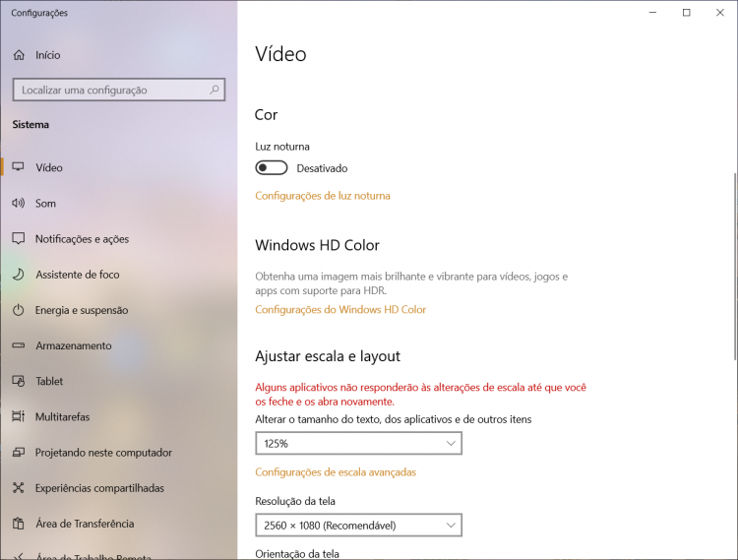Screen dimensions: 738x560
Task: Click the Experiências compartilhadas icon
Action: pyautogui.click(x=19, y=487)
